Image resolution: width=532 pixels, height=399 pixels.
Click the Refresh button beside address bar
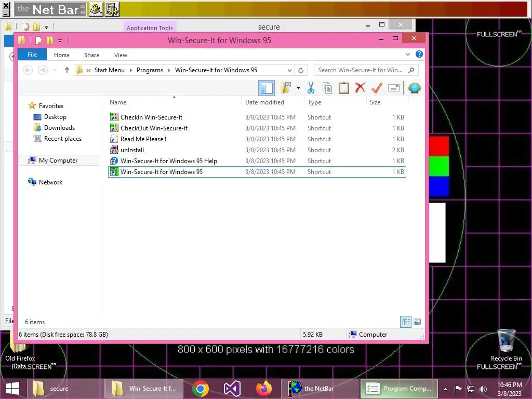click(x=301, y=70)
